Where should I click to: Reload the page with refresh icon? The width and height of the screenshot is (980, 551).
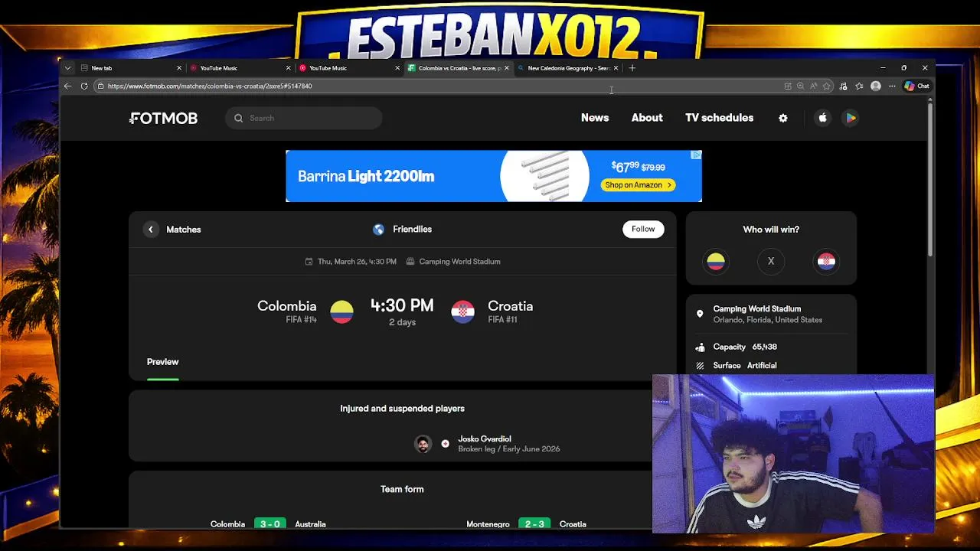pyautogui.click(x=84, y=86)
